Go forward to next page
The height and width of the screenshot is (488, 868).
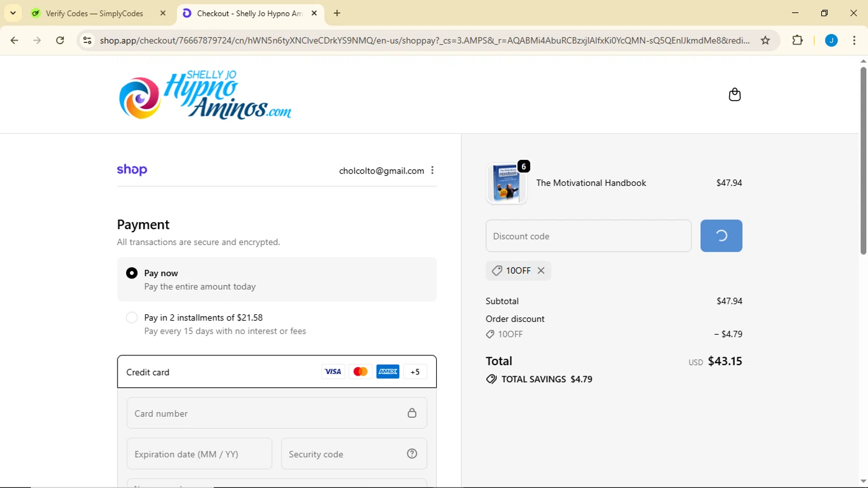pyautogui.click(x=37, y=40)
